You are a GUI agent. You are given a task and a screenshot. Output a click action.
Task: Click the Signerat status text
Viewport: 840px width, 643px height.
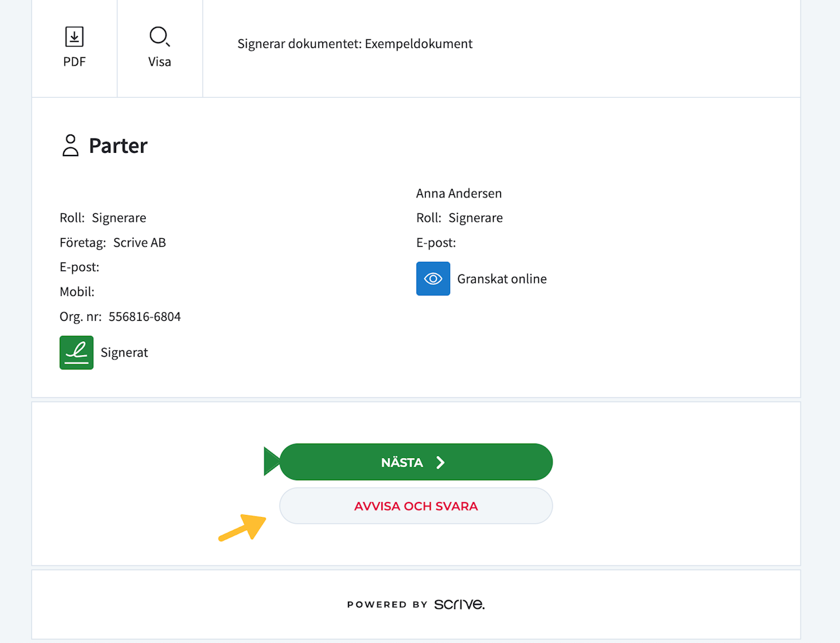(x=124, y=353)
